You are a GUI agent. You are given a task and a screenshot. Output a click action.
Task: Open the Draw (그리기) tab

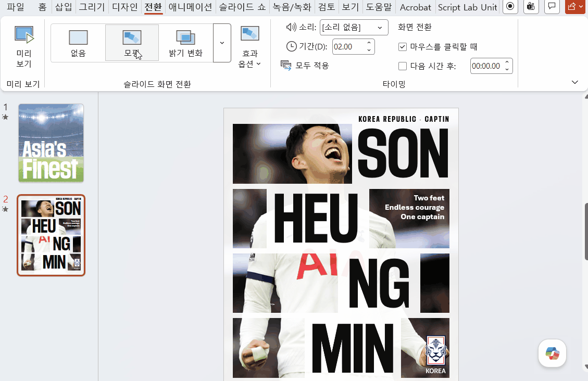click(92, 7)
